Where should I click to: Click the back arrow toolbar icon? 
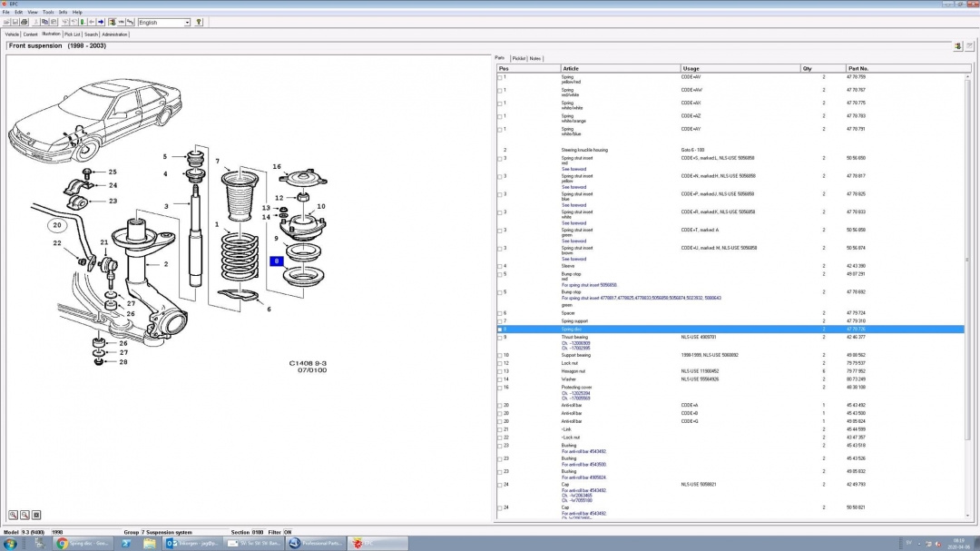tap(92, 22)
